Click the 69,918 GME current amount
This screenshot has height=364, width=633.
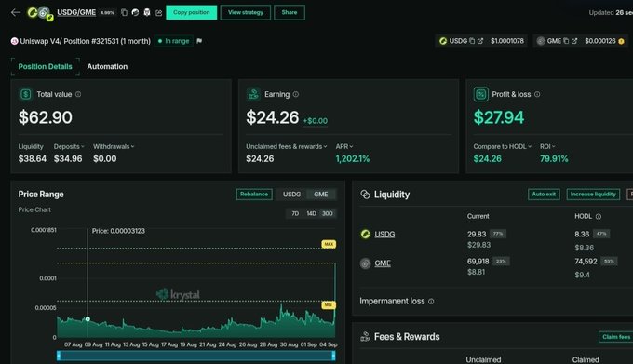pos(478,262)
